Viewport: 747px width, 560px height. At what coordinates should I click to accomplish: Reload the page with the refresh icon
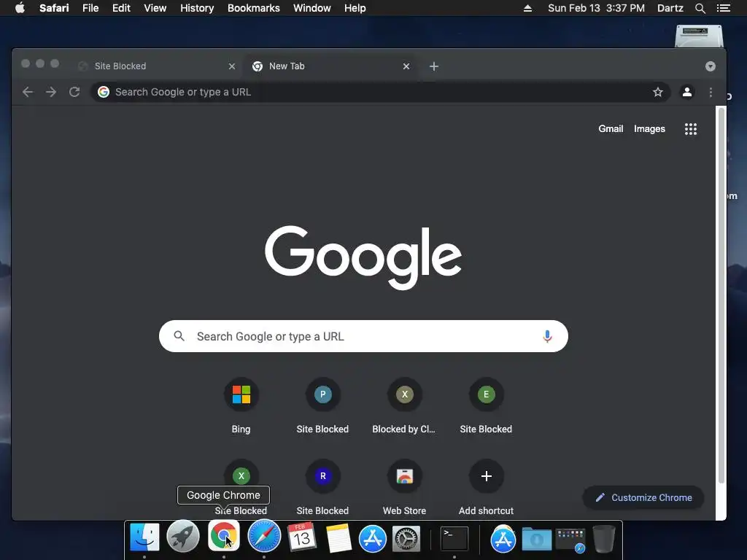74,92
